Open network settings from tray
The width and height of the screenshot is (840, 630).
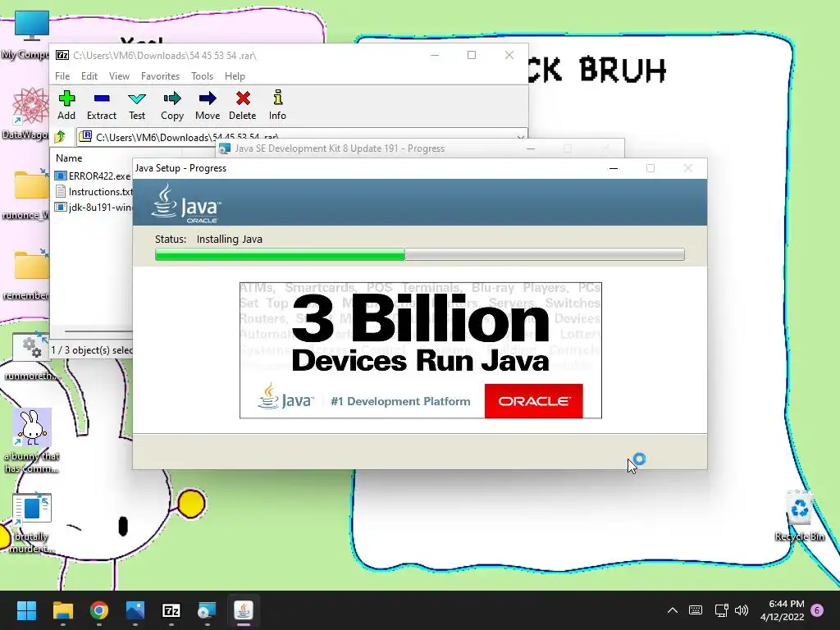(721, 610)
